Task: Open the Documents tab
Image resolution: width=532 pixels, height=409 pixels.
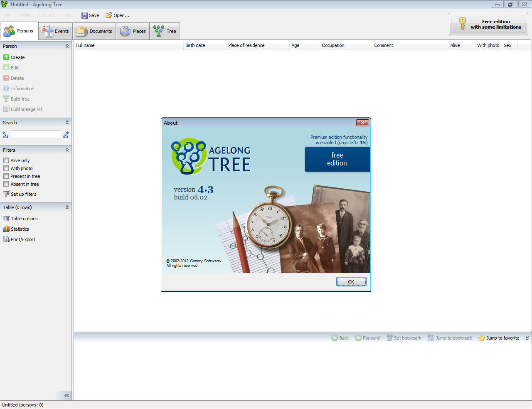Action: (x=94, y=31)
